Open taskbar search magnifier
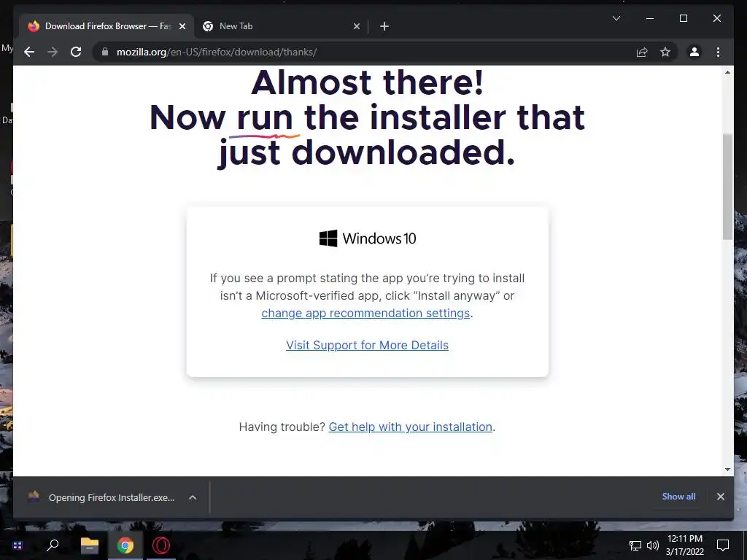Screen dimensions: 747x560 click(x=53, y=545)
